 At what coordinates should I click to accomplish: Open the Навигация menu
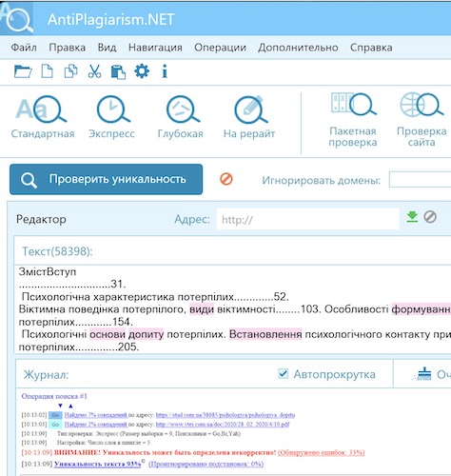coord(155,48)
